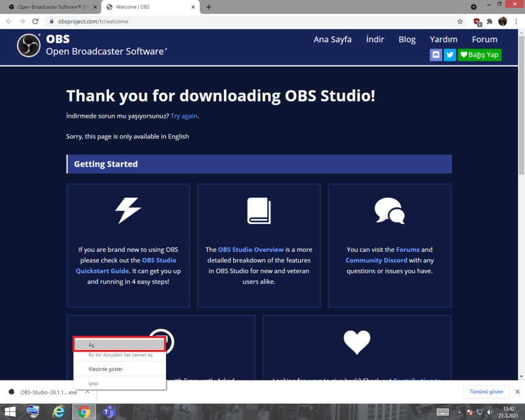Open a new browser tab
The height and width of the screenshot is (420, 525).
click(x=209, y=6)
